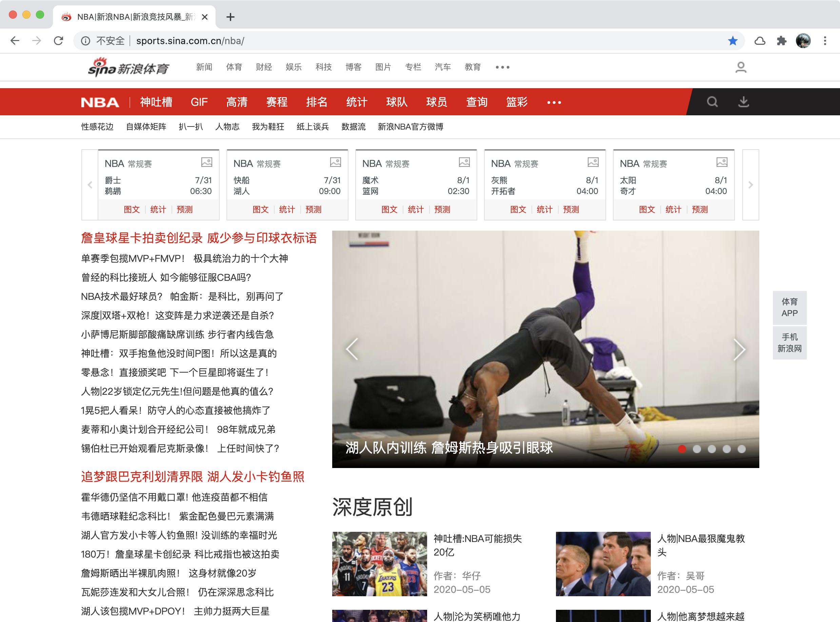Open 高清 menu item
The width and height of the screenshot is (840, 622).
tap(237, 102)
